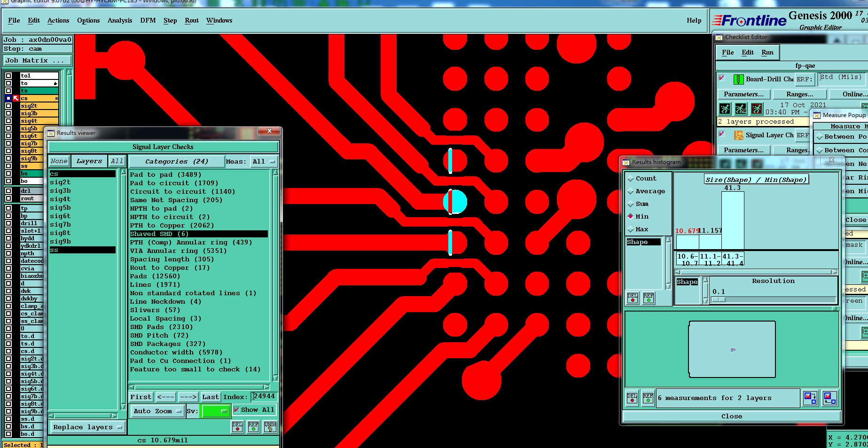This screenshot has width=868, height=448.
Task: Click Ranges button under Board-Drill Checks
Action: point(799,94)
